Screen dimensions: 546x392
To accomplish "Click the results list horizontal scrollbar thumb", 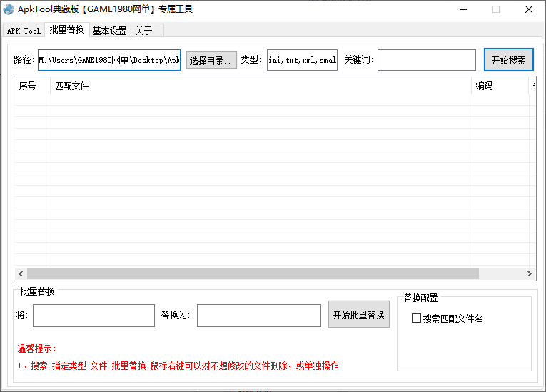I will [253, 274].
